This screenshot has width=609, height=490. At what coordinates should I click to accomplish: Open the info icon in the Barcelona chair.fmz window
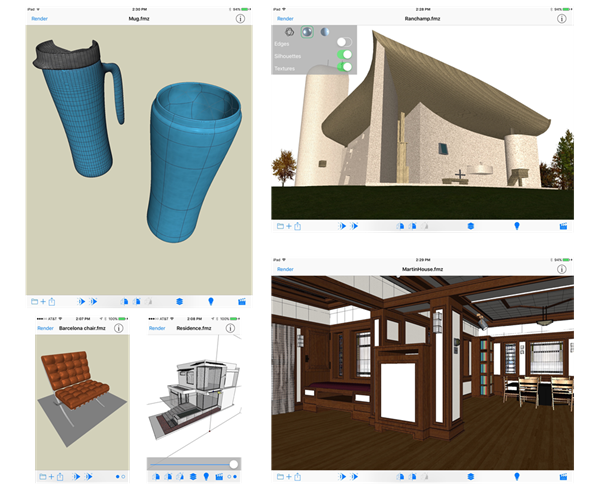click(x=119, y=328)
